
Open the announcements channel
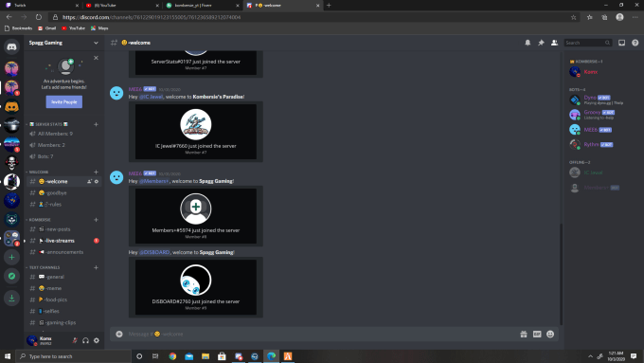pos(63,252)
